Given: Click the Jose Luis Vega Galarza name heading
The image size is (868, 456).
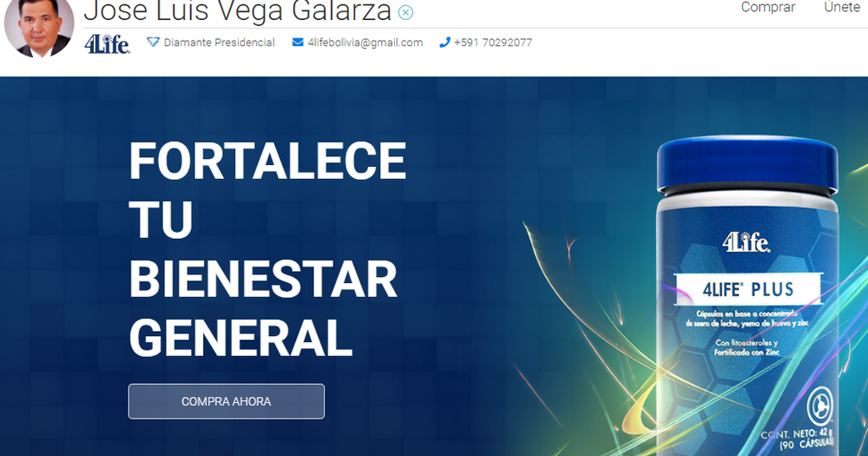Looking at the screenshot, I should click(x=238, y=10).
